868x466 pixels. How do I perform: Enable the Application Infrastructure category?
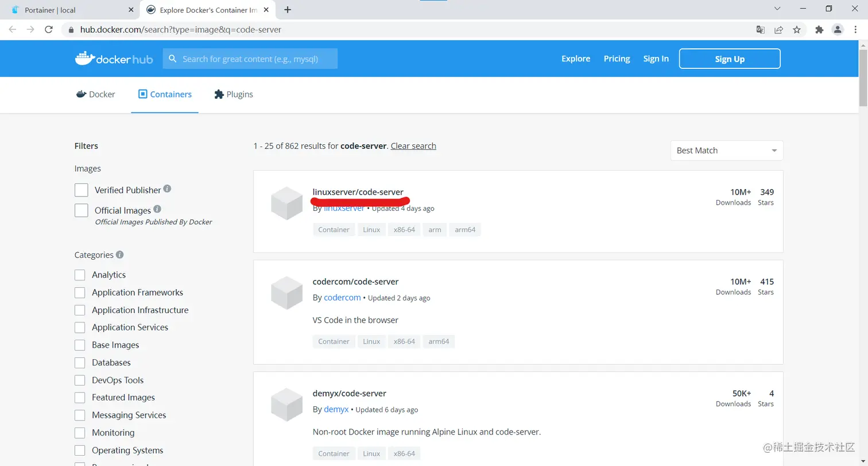point(80,310)
